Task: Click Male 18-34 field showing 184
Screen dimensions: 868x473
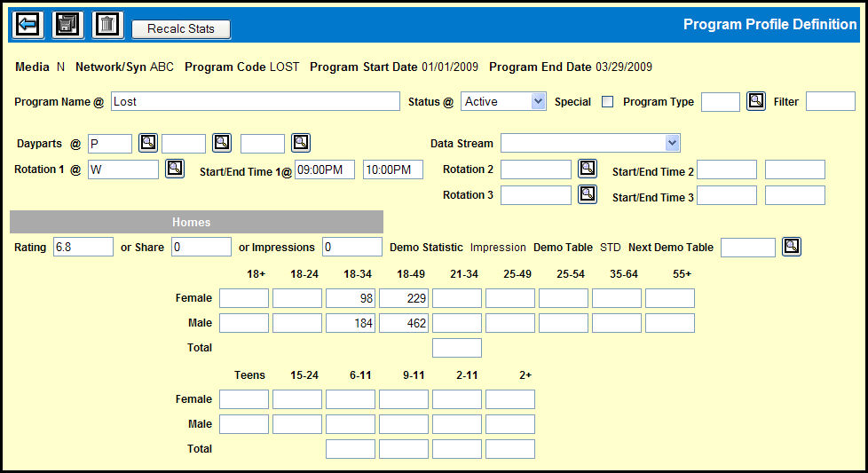Action: pos(351,323)
